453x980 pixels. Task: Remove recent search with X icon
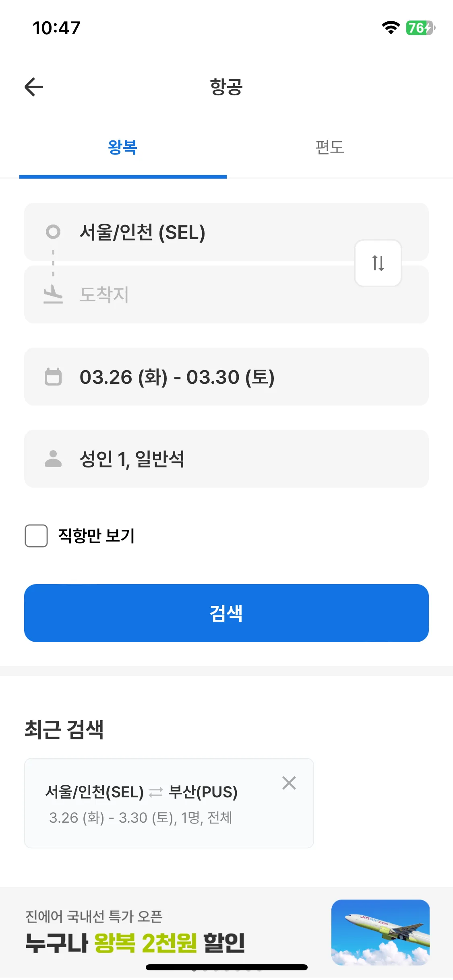coord(289,783)
